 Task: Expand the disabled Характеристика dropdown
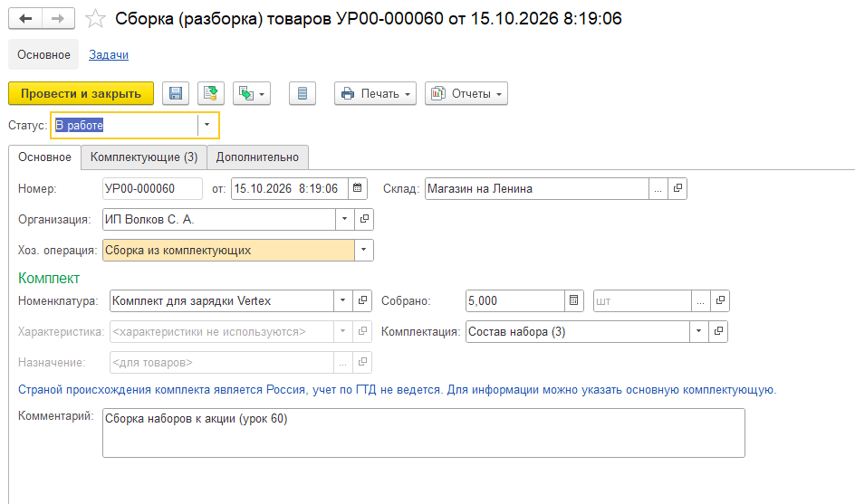(x=343, y=331)
